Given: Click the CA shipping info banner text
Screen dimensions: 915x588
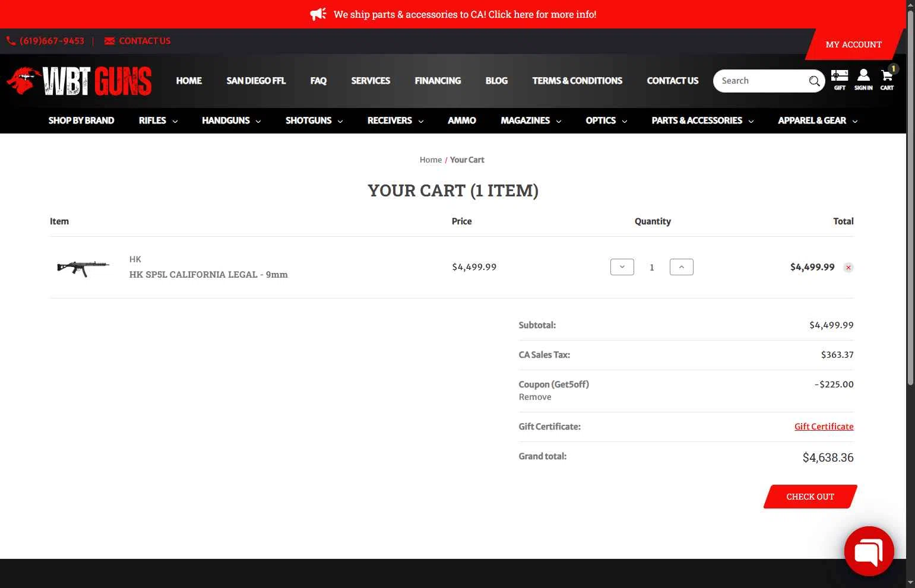Looking at the screenshot, I should (x=465, y=14).
